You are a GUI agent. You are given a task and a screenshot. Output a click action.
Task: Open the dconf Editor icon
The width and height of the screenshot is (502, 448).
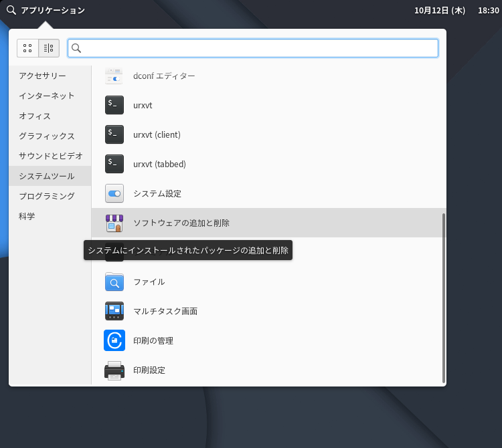[x=114, y=76]
